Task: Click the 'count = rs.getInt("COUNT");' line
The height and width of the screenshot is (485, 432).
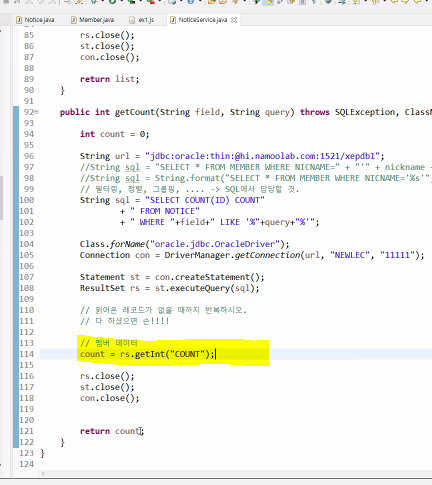Action: [148, 354]
